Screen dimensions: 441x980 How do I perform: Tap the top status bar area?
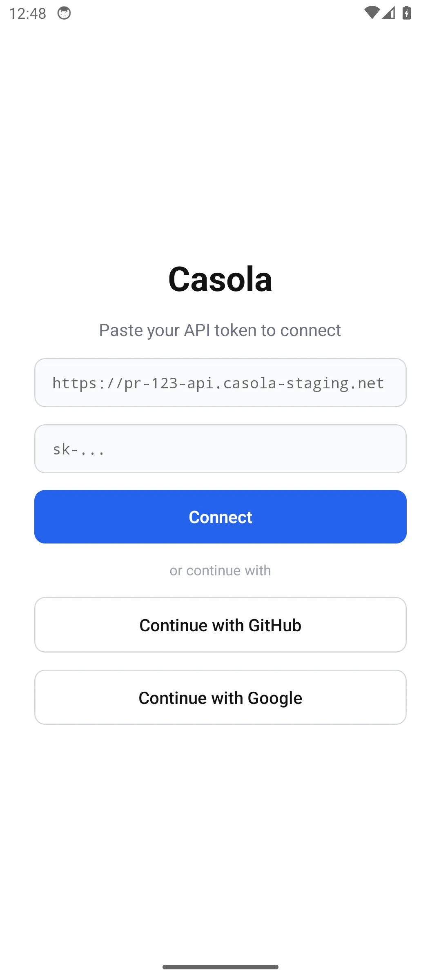(220, 13)
